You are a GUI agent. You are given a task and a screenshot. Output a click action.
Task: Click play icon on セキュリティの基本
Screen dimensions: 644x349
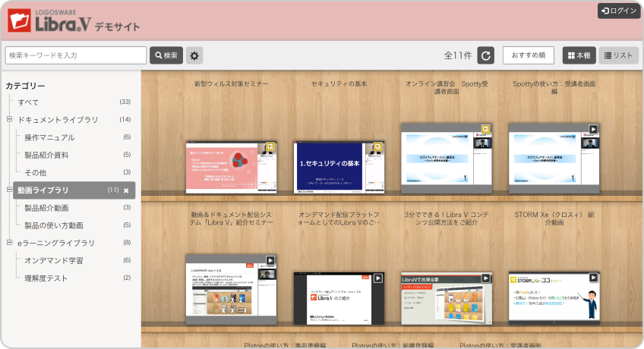[x=378, y=146]
